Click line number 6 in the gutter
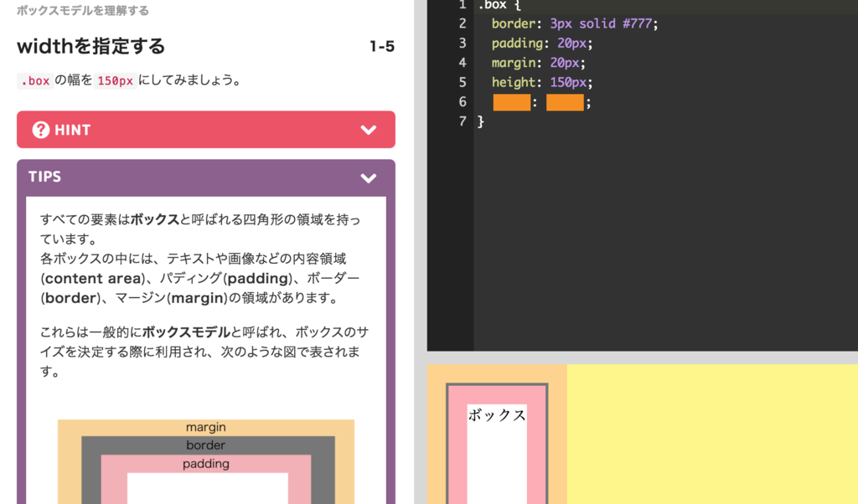 click(463, 101)
